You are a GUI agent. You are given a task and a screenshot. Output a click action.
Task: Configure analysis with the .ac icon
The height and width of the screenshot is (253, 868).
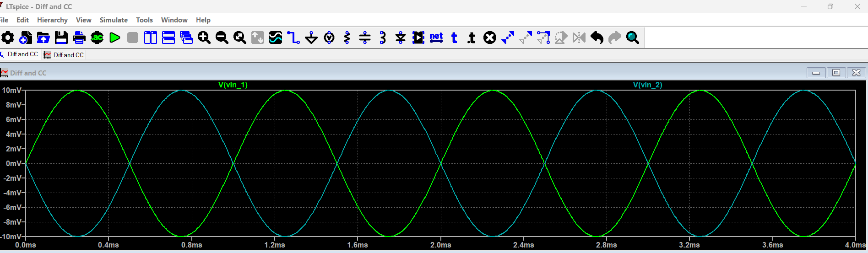click(x=97, y=38)
